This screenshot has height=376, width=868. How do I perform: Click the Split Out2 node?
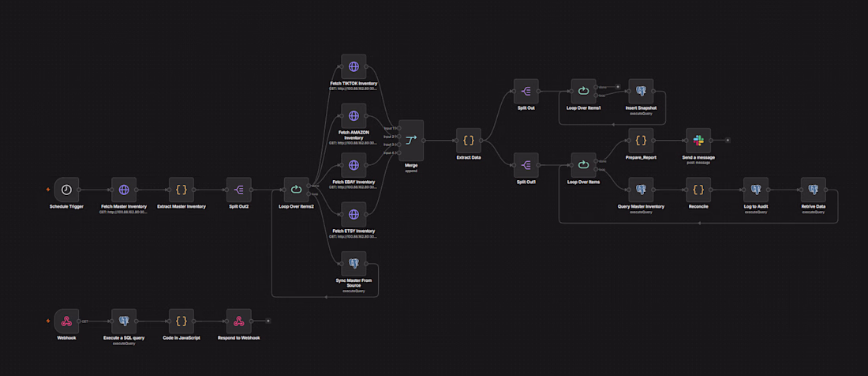pyautogui.click(x=238, y=190)
